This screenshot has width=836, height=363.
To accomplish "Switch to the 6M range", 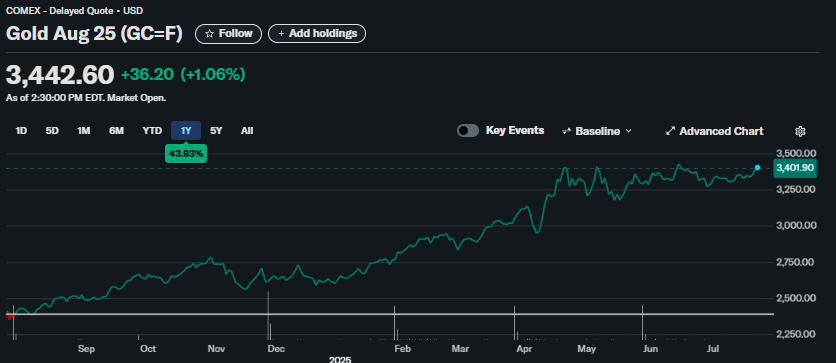I will 116,131.
